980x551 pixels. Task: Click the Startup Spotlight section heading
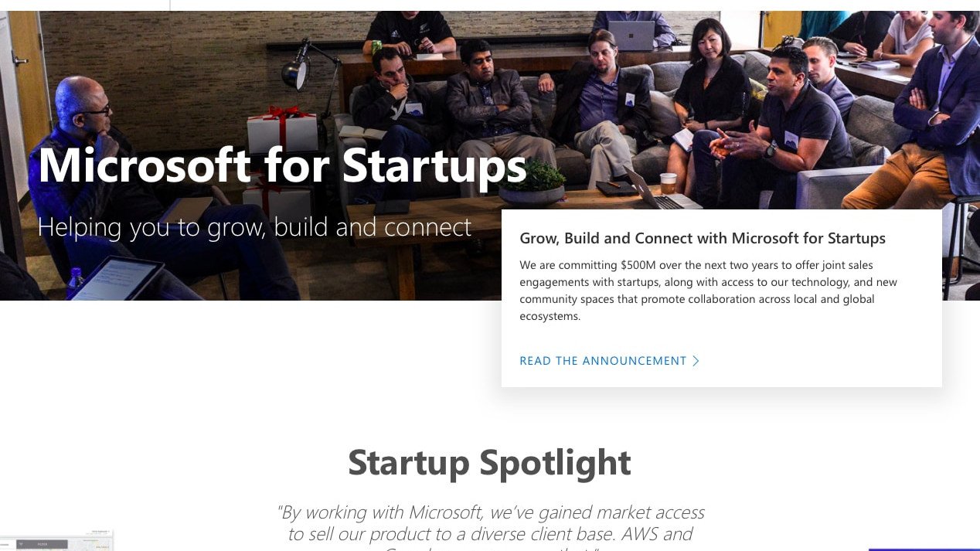490,462
